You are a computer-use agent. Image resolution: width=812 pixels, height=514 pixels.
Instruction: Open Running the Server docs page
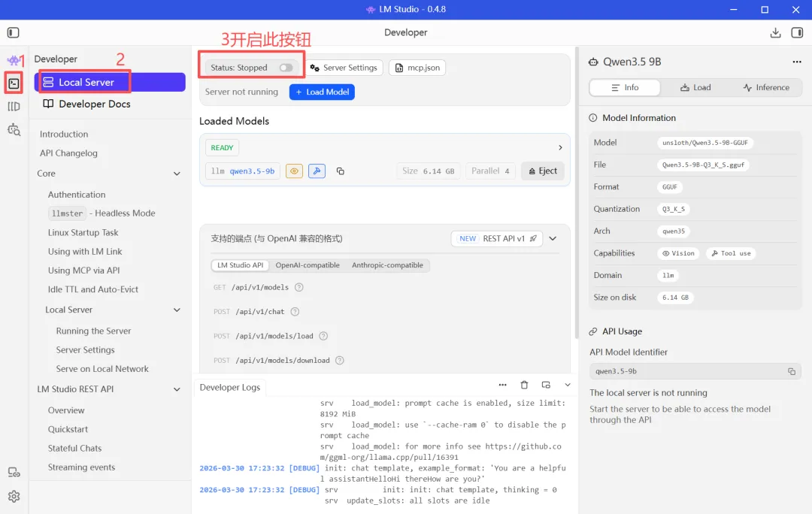[93, 331]
